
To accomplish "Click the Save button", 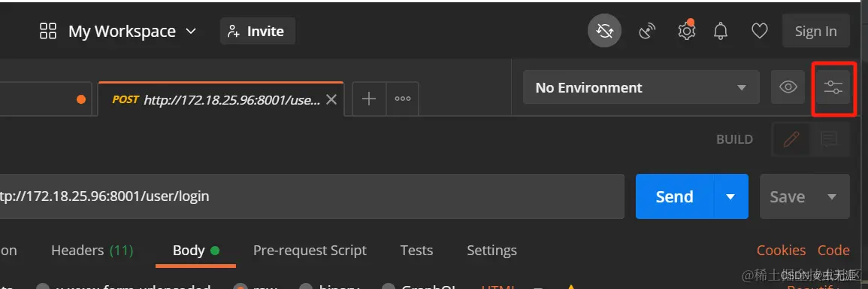I will (x=787, y=196).
